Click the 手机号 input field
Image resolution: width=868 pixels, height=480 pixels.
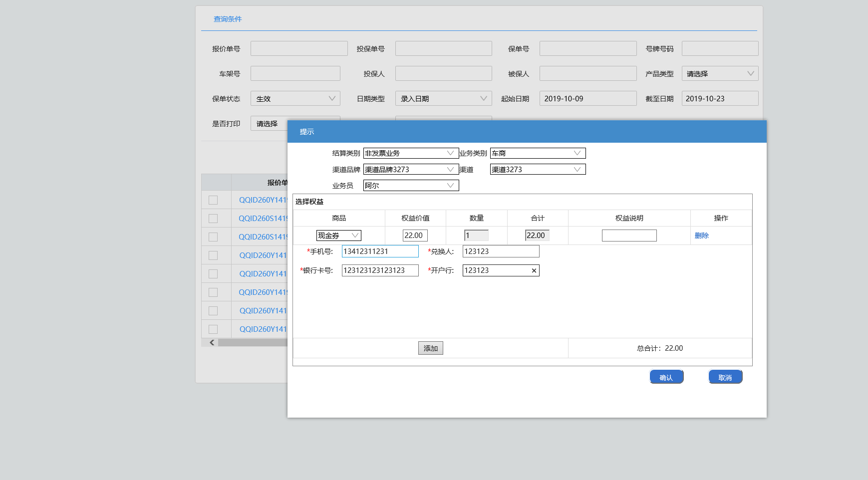pyautogui.click(x=379, y=251)
